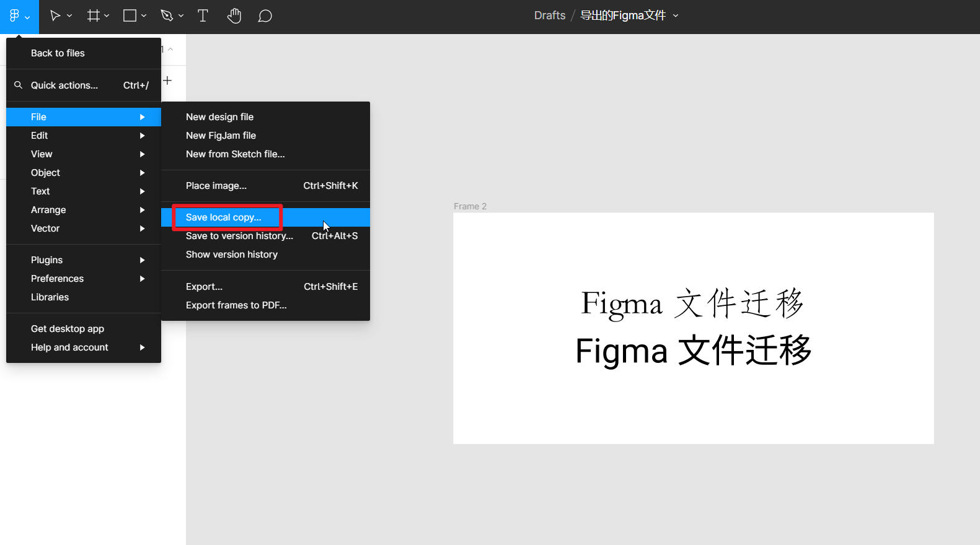Viewport: 980px width, 545px height.
Task: Expand shape tools dropdown chevron
Action: click(144, 16)
